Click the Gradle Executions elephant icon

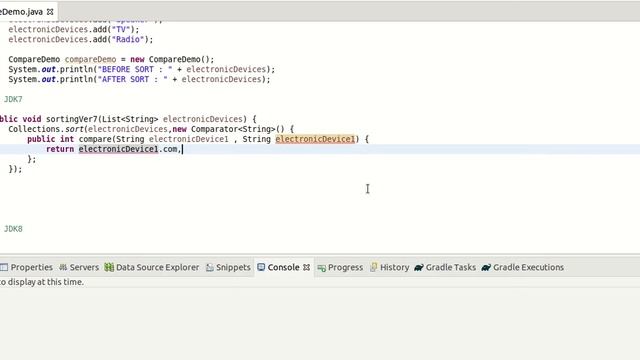coord(486,267)
